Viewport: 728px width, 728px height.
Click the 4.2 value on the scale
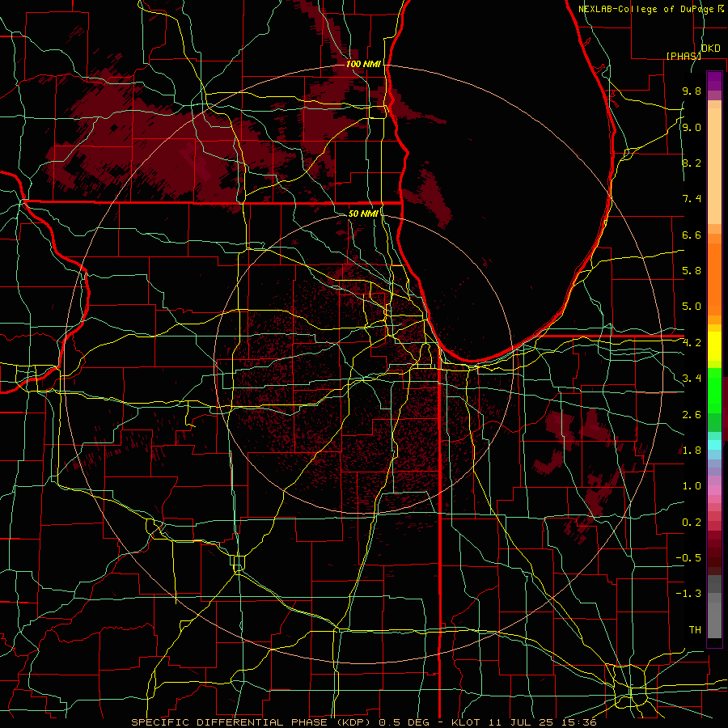point(692,343)
